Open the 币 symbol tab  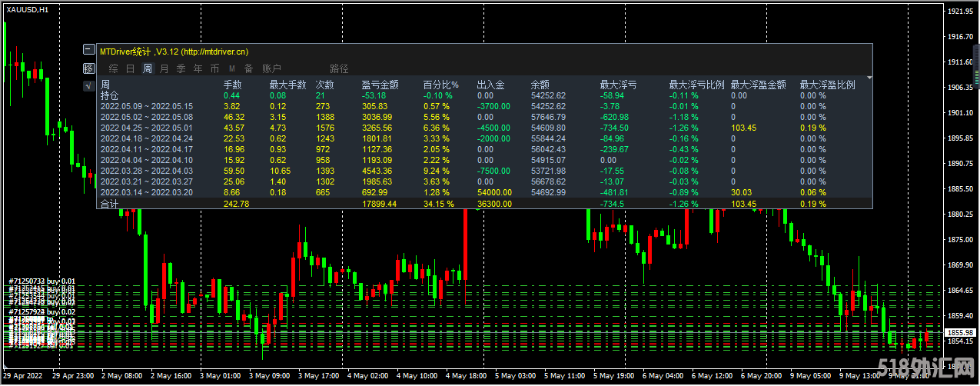tap(214, 69)
